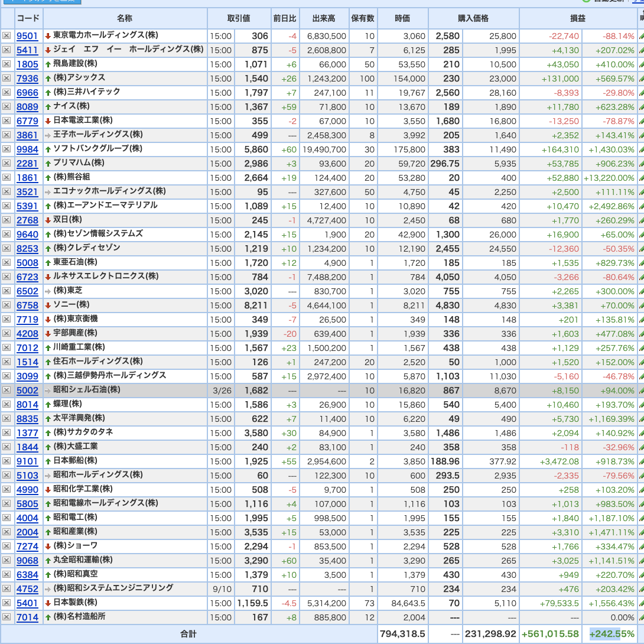Delete the 昭和電工 row via its X icon
The image size is (644, 644).
coord(6,518)
